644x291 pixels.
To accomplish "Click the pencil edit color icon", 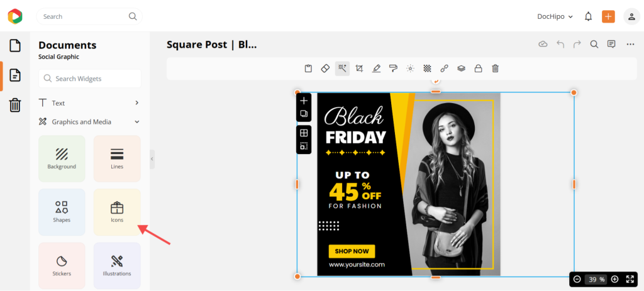I will pyautogui.click(x=376, y=69).
